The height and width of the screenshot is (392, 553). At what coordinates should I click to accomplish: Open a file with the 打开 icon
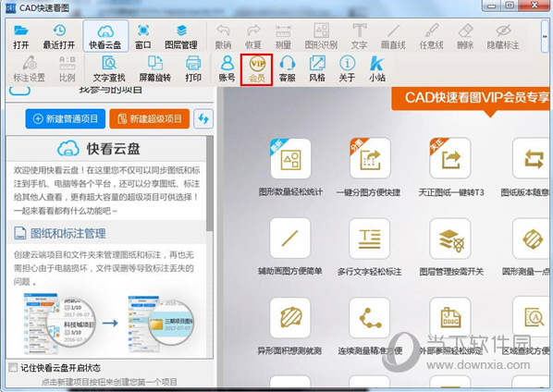(21, 37)
